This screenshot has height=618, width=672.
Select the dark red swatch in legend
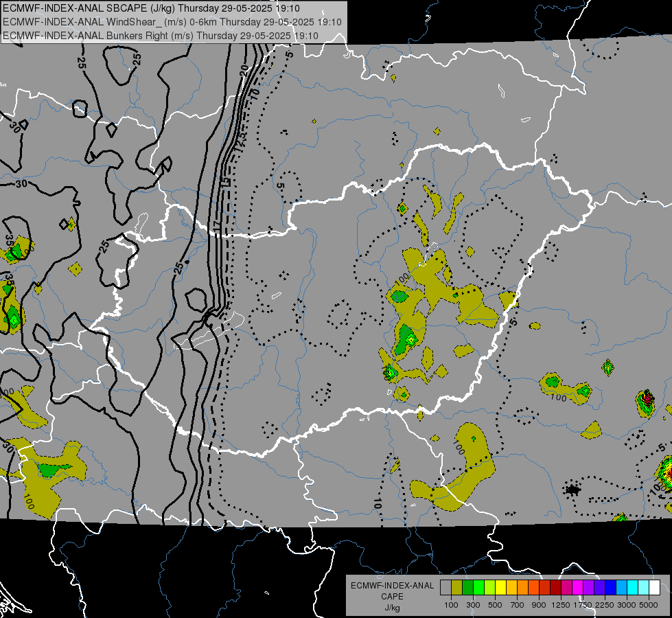pos(556,588)
